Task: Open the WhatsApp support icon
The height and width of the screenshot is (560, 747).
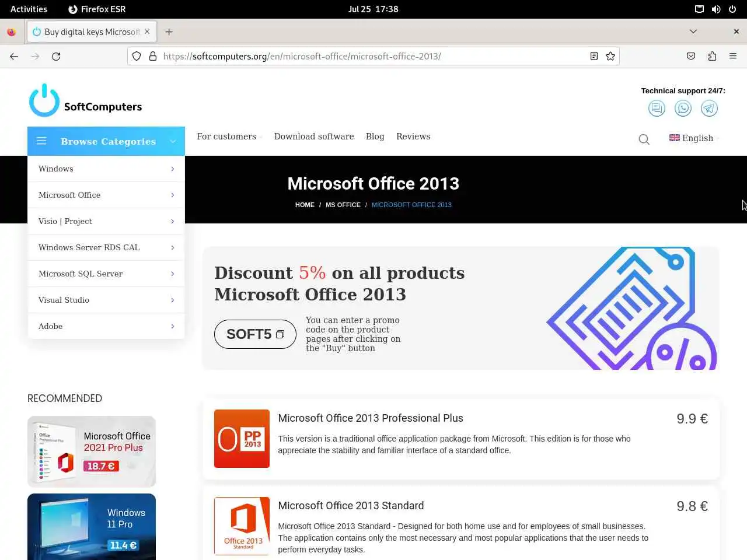Action: (x=683, y=108)
